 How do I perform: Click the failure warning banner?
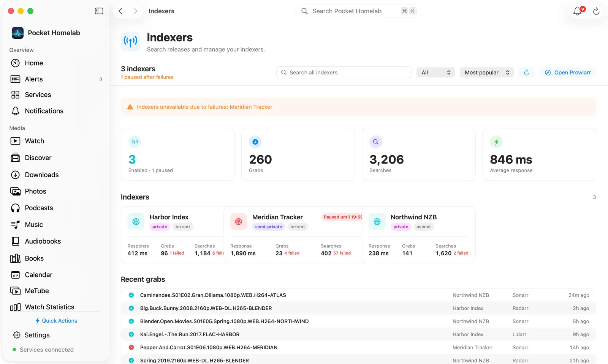coord(358,107)
